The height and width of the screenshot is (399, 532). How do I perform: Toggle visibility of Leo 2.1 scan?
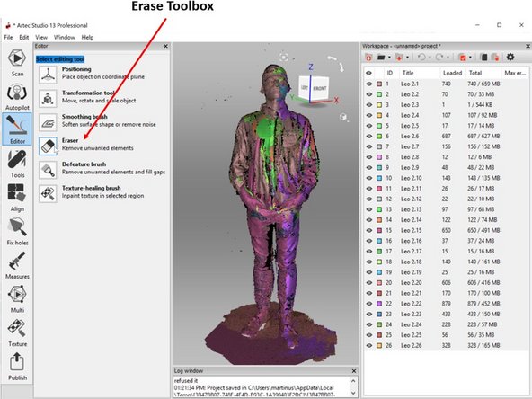point(368,84)
